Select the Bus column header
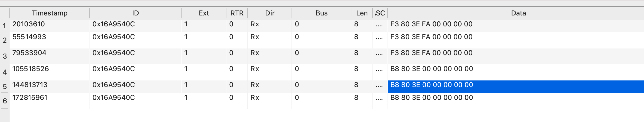Viewport: 644px width, 122px height. pyautogui.click(x=321, y=13)
